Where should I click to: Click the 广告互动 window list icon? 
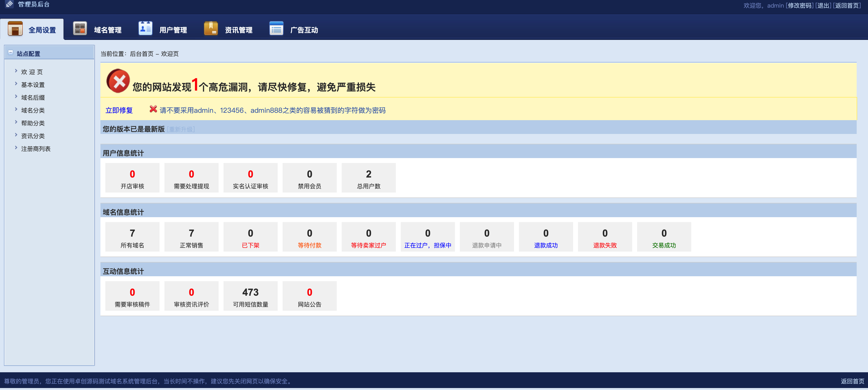(276, 28)
